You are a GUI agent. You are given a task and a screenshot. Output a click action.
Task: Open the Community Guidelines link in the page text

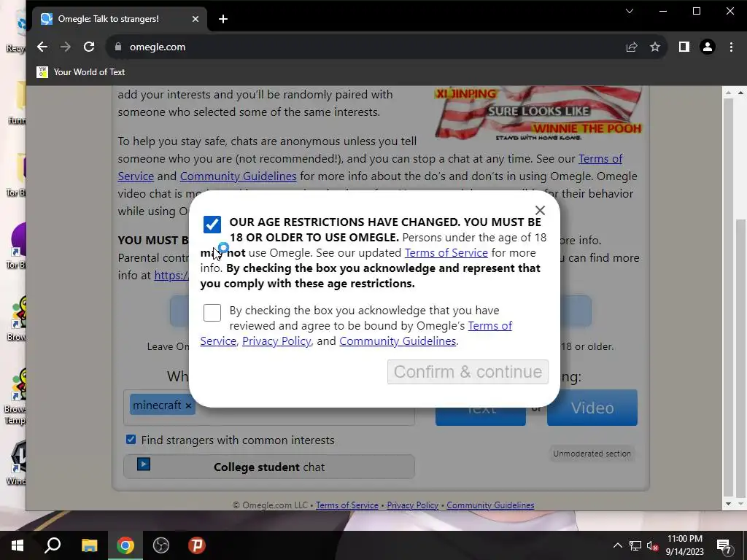click(239, 176)
